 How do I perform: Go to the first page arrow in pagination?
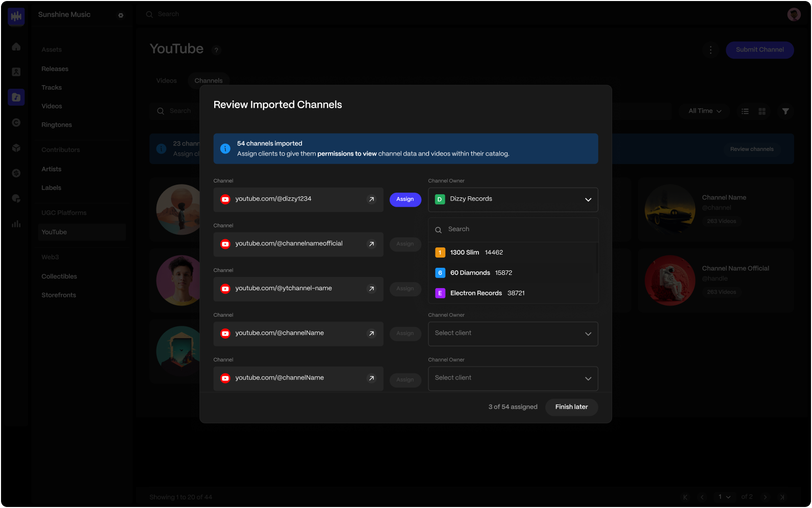pyautogui.click(x=685, y=497)
